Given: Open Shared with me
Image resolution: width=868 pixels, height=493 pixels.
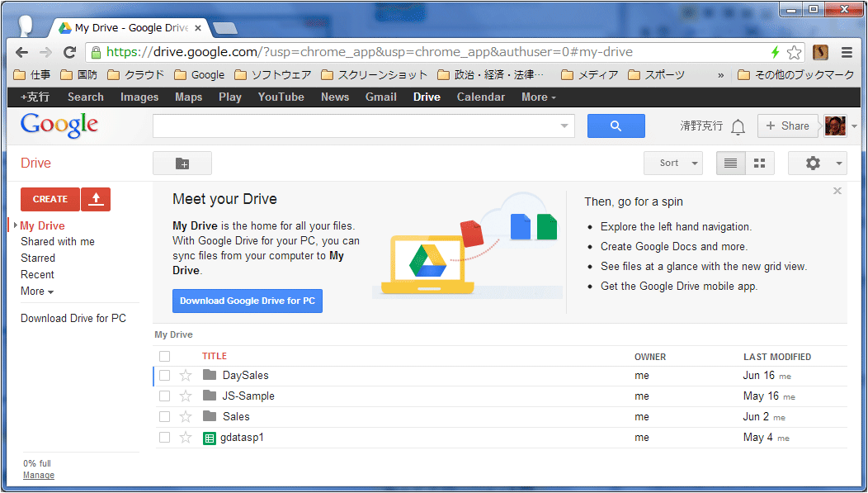Looking at the screenshot, I should [58, 241].
